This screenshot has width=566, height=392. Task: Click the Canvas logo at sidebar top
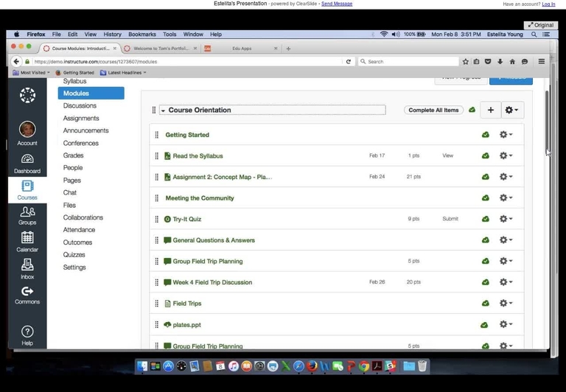pos(27,95)
